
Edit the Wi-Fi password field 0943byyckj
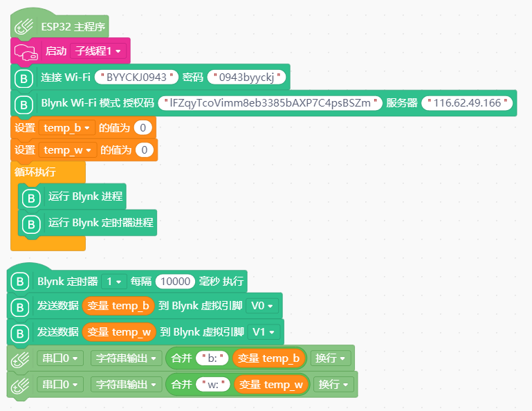246,77
